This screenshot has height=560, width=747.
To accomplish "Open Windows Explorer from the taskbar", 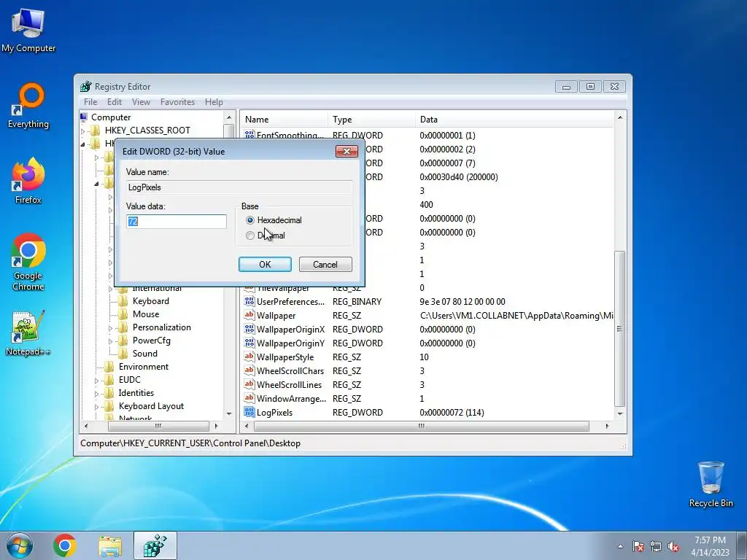I will [110, 545].
